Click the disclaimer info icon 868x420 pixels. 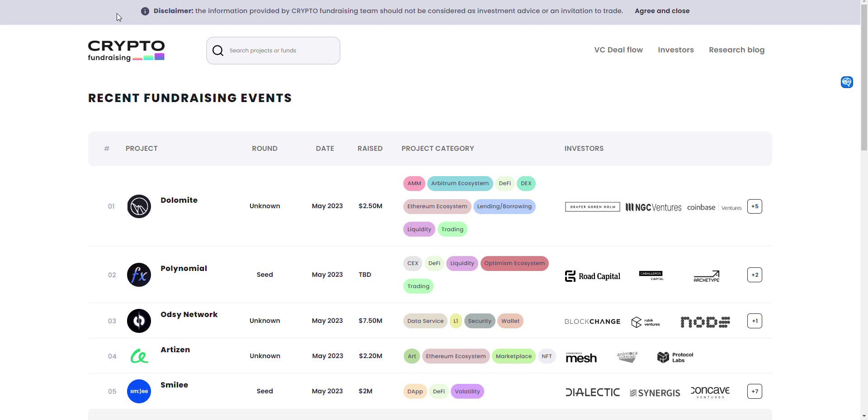(145, 11)
